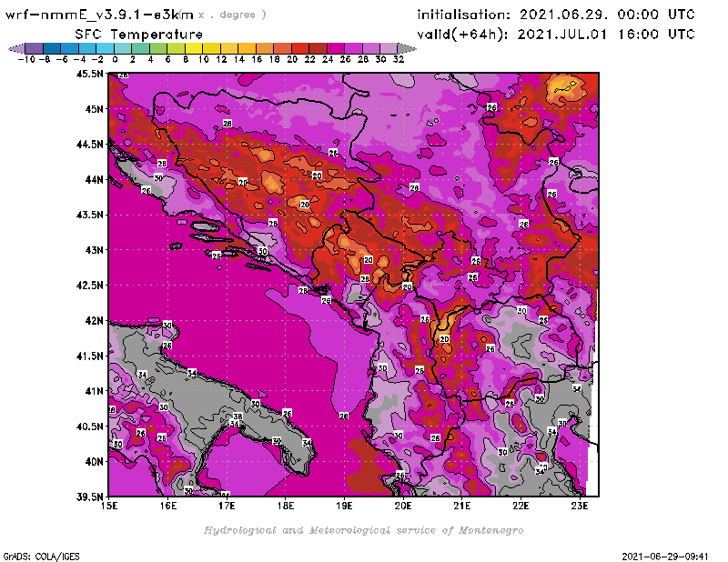The width and height of the screenshot is (728, 562).
Task: Click the legend tick label -10
Action: coord(26,59)
